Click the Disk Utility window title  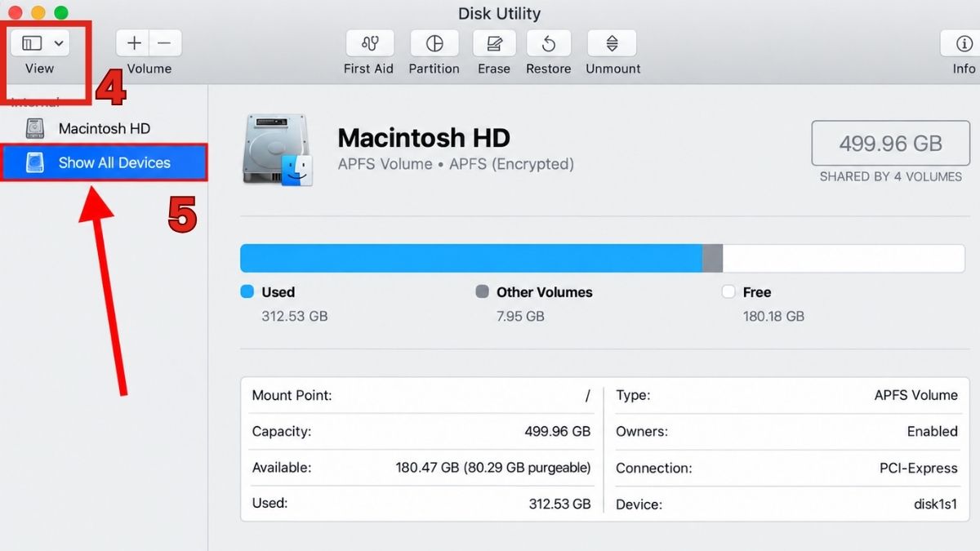[499, 14]
